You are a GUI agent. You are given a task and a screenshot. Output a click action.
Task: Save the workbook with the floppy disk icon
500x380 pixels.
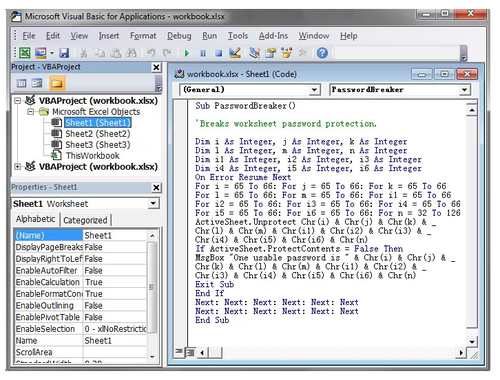[x=64, y=53]
